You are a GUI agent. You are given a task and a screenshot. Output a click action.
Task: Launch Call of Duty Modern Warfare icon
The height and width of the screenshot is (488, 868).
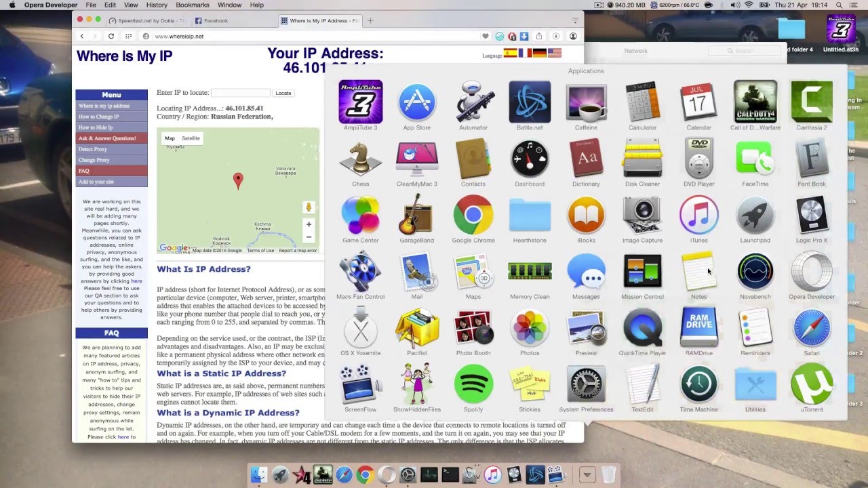(x=755, y=102)
